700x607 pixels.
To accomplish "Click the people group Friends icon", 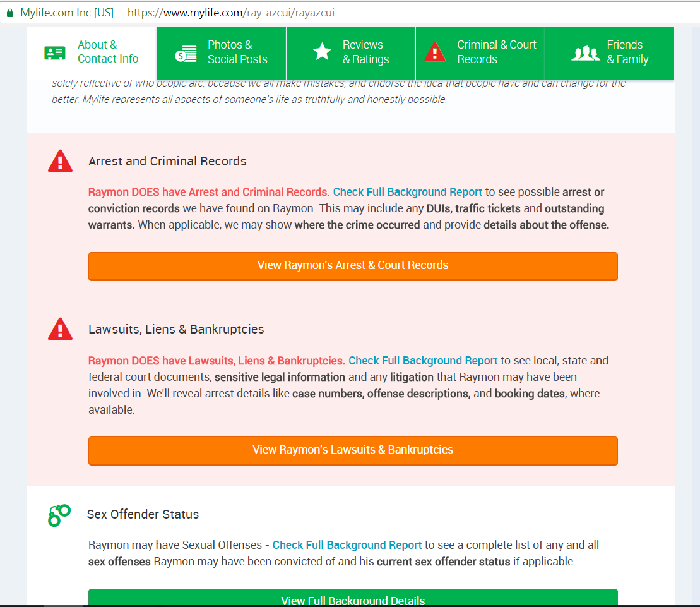I will pos(585,53).
